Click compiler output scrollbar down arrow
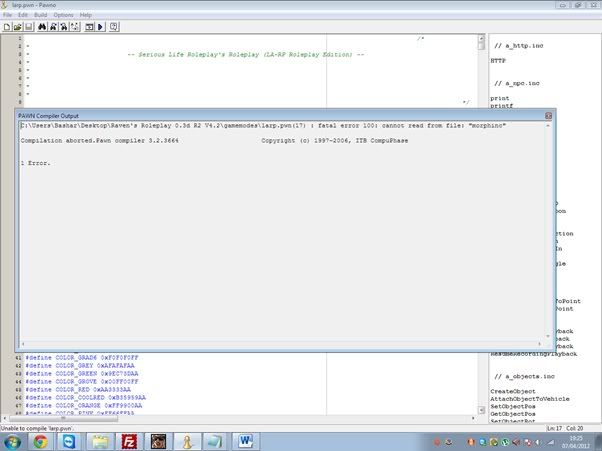The width and height of the screenshot is (602, 451). (x=548, y=336)
